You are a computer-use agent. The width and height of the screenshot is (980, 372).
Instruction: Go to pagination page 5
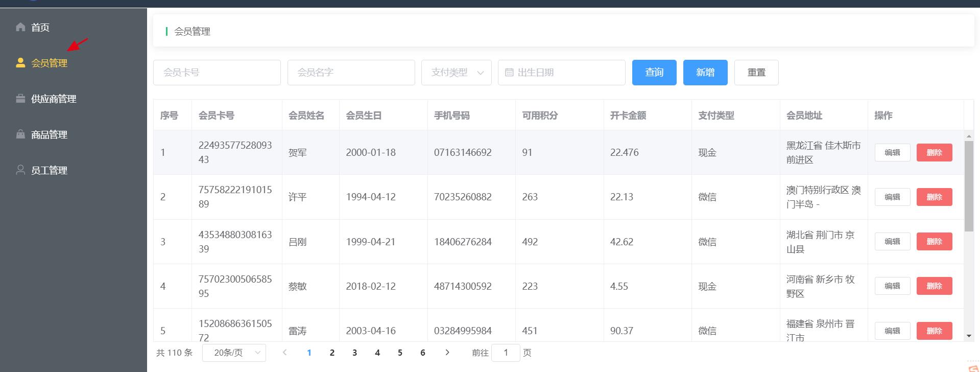[400, 353]
